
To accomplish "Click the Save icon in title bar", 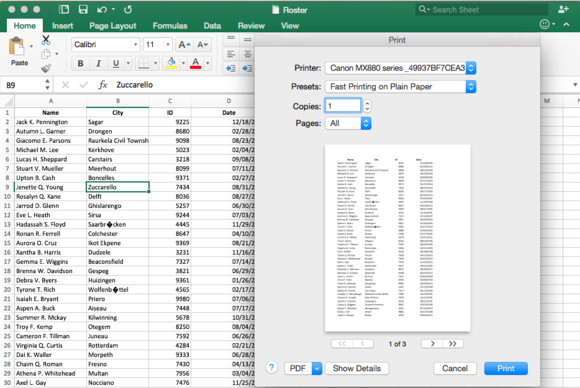I will [83, 10].
